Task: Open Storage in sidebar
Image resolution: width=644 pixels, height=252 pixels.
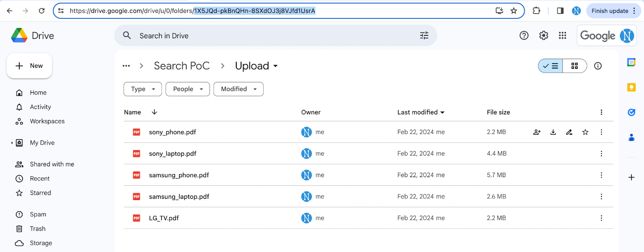Action: 41,243
